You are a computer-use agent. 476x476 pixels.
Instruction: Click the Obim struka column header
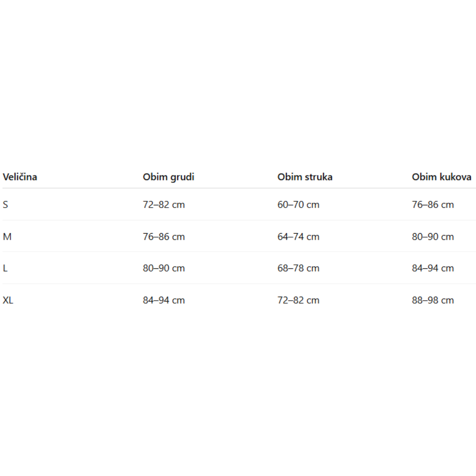click(x=305, y=177)
